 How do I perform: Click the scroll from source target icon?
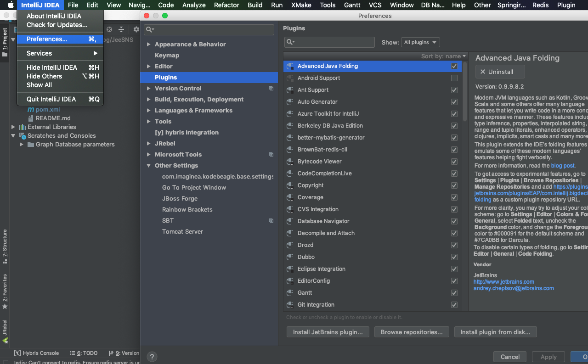(x=109, y=29)
